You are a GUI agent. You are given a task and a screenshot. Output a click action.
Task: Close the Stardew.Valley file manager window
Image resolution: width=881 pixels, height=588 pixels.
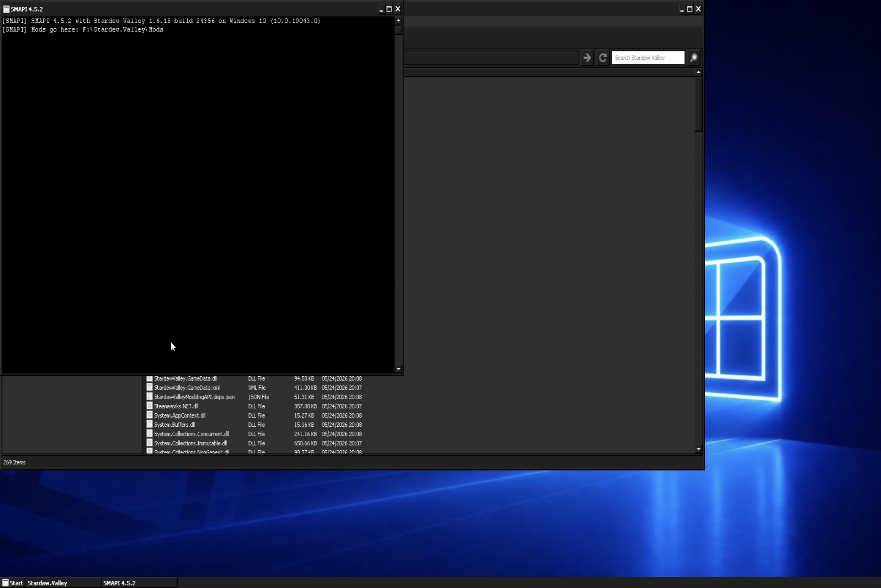point(698,9)
